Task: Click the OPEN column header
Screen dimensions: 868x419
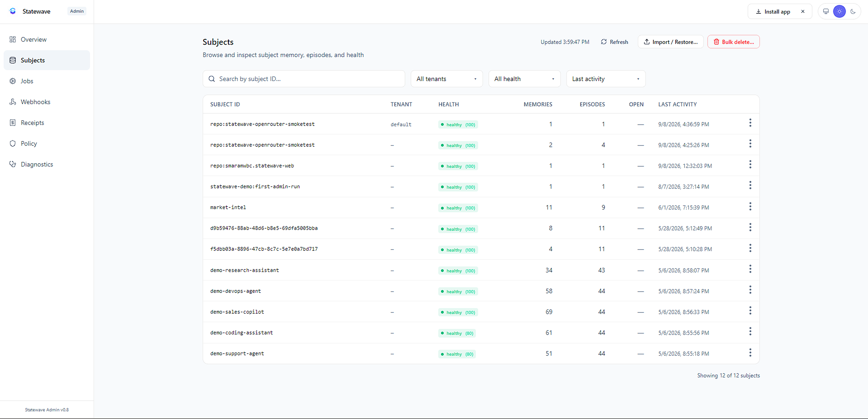Action: (x=636, y=105)
